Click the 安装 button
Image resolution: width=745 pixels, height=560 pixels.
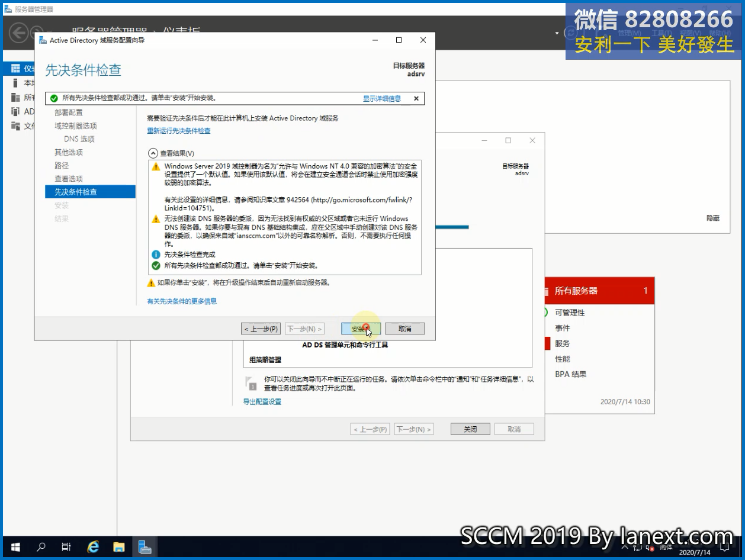[x=361, y=329]
